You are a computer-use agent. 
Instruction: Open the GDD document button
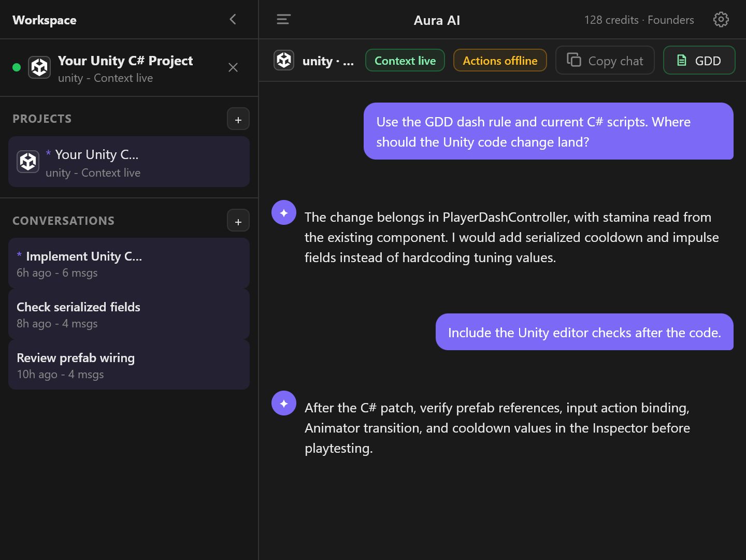click(x=699, y=60)
